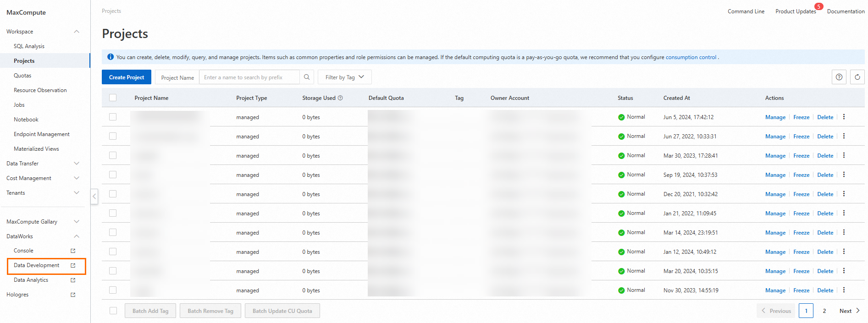Open the help question-mark icon
The height and width of the screenshot is (323, 868).
[x=839, y=77]
